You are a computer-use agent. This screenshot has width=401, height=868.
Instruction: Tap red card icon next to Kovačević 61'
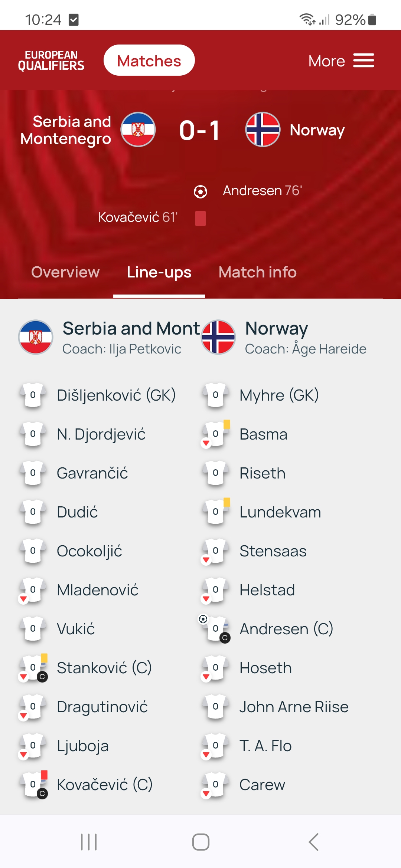click(x=200, y=218)
